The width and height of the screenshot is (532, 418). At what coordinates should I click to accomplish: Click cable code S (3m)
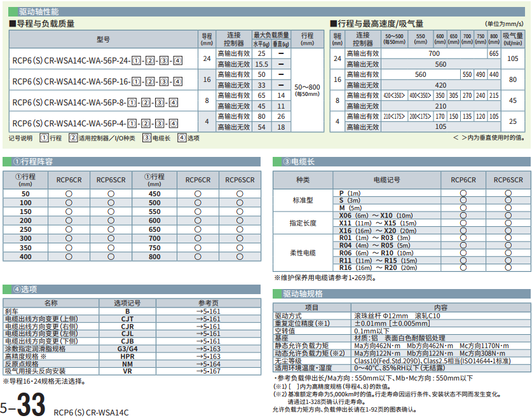coord(350,200)
